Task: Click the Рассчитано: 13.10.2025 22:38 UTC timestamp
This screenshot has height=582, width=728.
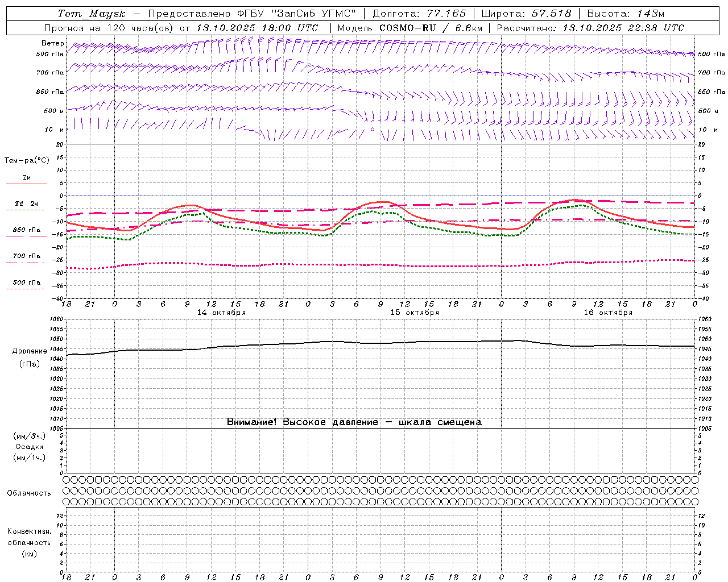Action: [590, 28]
